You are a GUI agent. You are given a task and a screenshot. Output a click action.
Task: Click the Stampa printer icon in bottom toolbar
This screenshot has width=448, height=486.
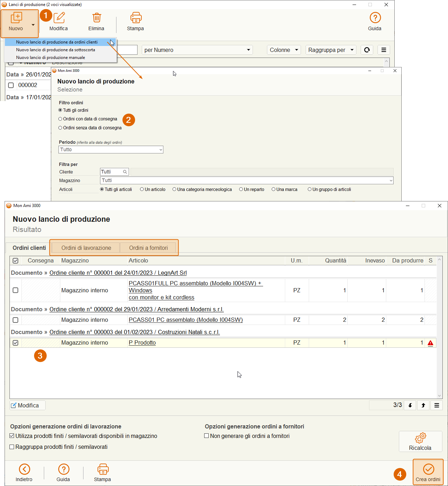pyautogui.click(x=103, y=469)
